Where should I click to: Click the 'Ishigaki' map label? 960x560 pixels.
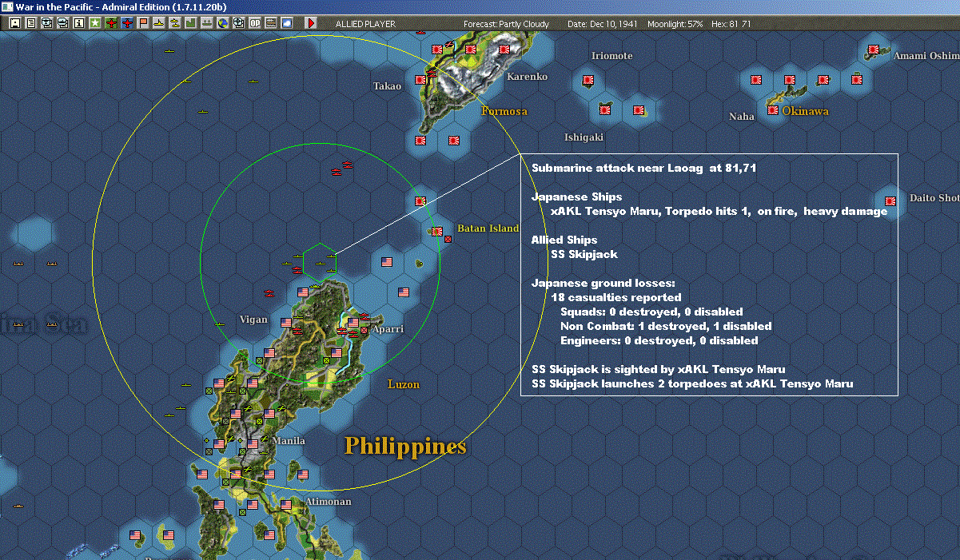point(584,137)
